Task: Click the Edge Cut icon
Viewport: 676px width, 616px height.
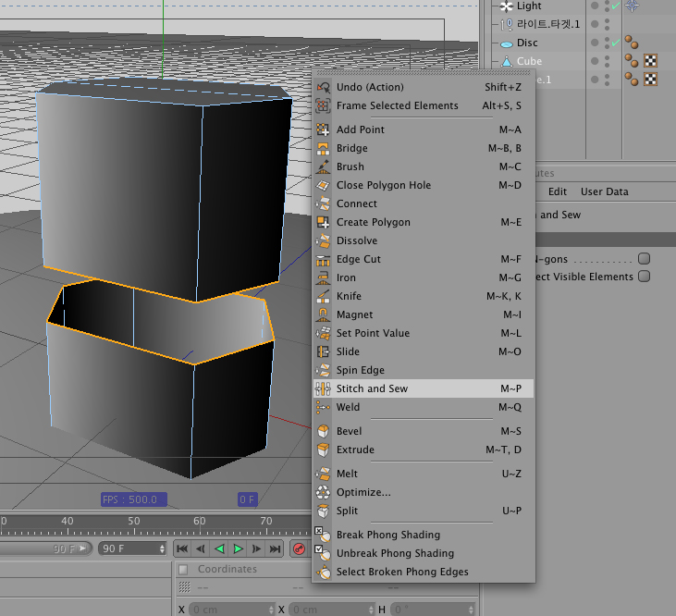Action: tap(323, 259)
